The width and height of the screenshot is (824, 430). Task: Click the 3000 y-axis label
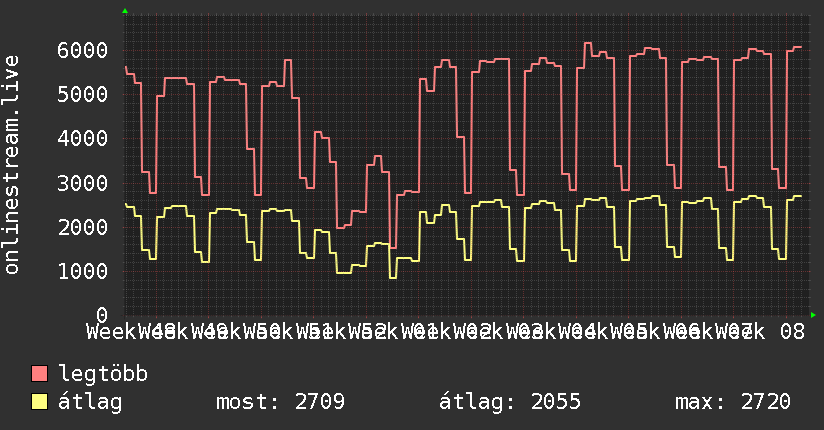(x=83, y=183)
